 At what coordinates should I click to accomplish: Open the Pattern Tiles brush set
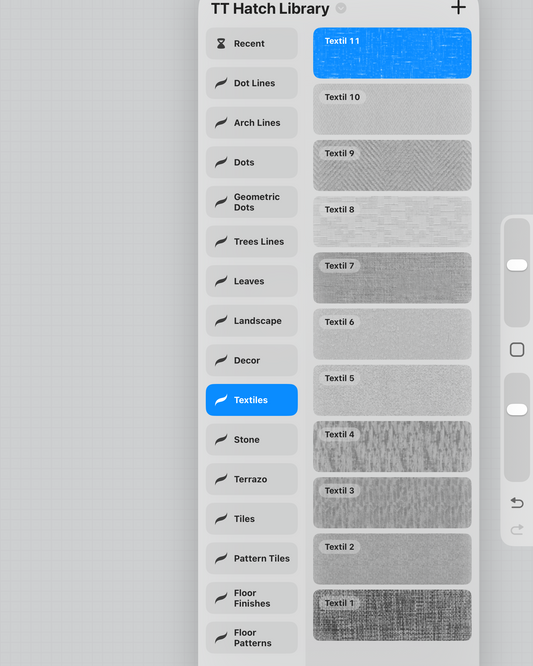(x=252, y=559)
